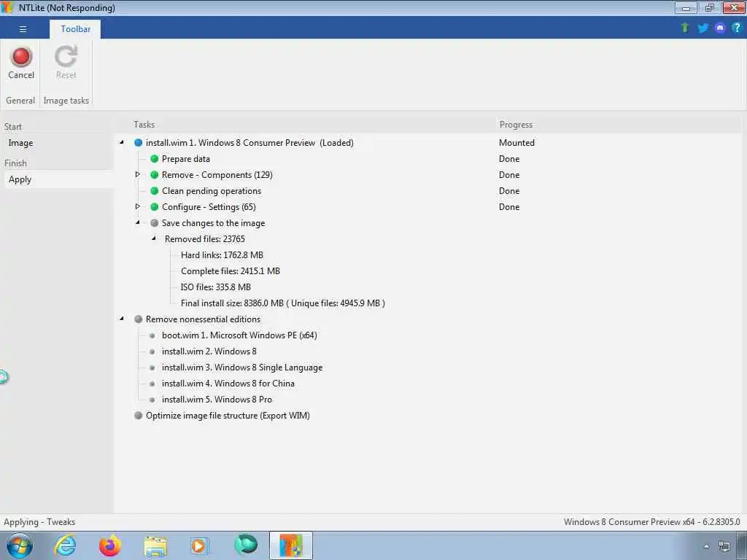Select install.wim 5. Windows 8 Pro row

217,400
